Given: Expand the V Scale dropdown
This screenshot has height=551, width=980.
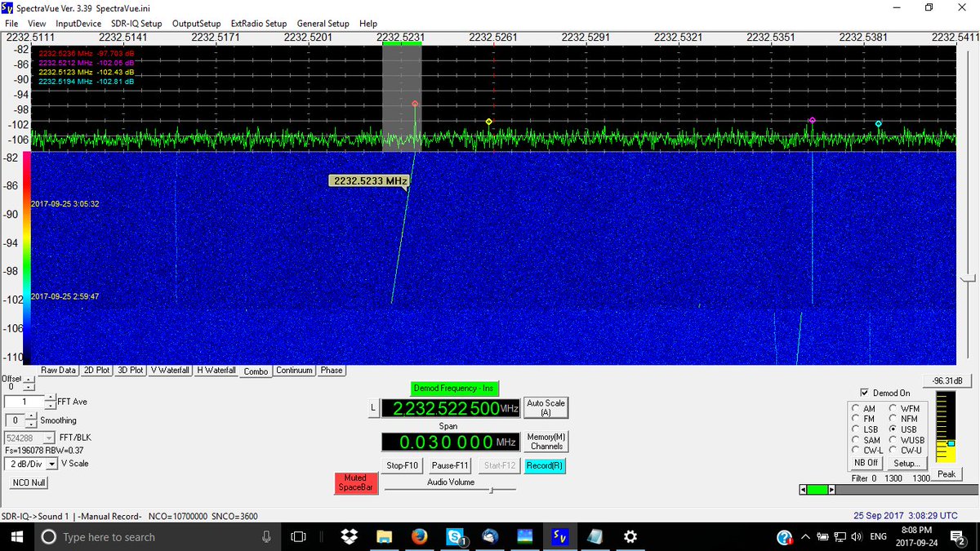Looking at the screenshot, I should (52, 464).
